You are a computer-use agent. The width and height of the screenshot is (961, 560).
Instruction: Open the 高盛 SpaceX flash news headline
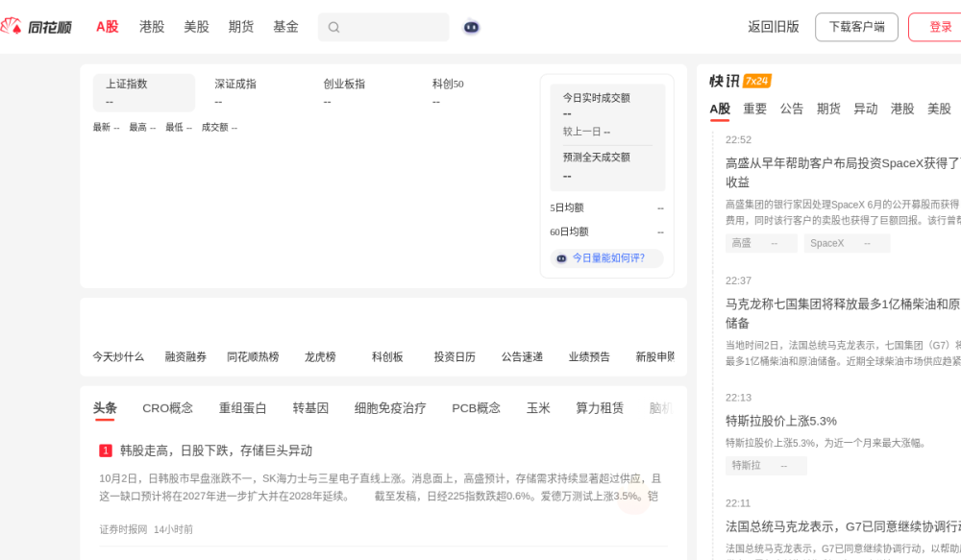point(844,173)
